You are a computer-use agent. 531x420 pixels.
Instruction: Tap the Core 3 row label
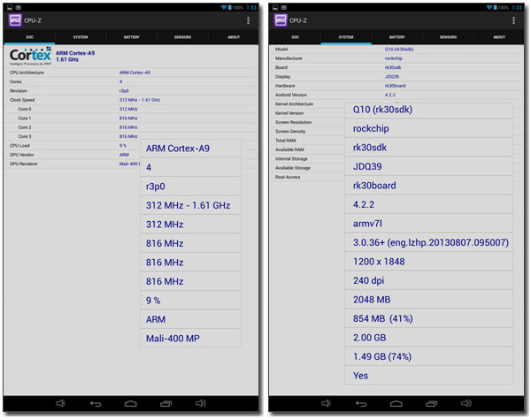pyautogui.click(x=25, y=137)
